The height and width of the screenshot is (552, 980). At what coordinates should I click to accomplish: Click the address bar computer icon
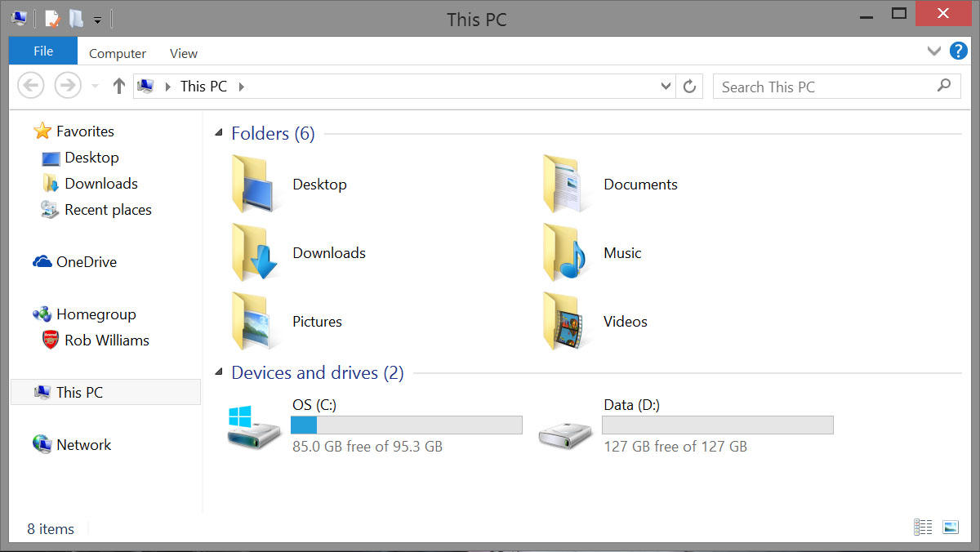pos(146,86)
